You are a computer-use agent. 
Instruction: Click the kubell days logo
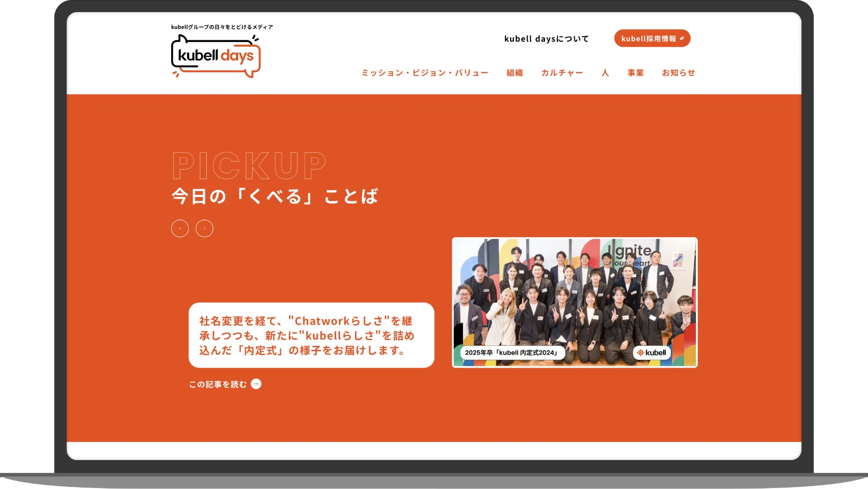216,56
